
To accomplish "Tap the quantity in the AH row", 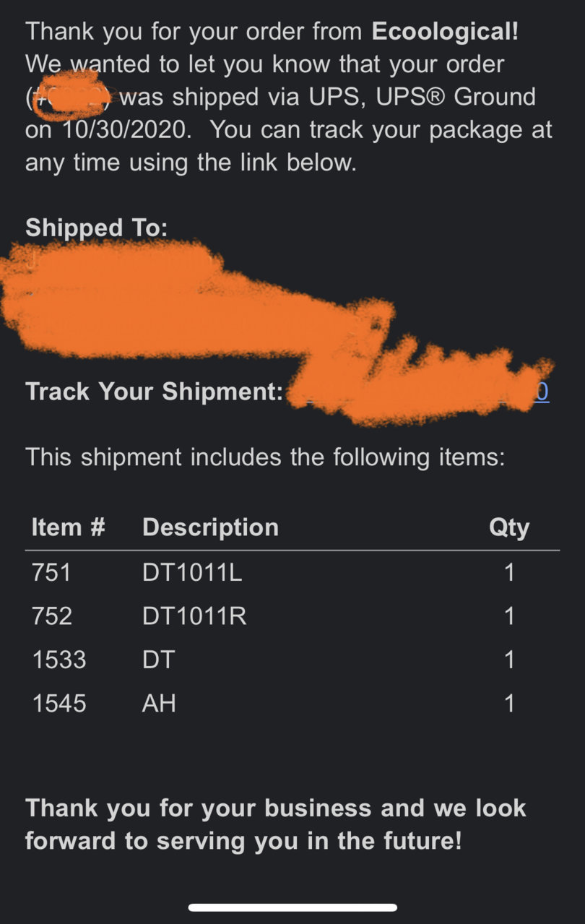I will tap(509, 703).
